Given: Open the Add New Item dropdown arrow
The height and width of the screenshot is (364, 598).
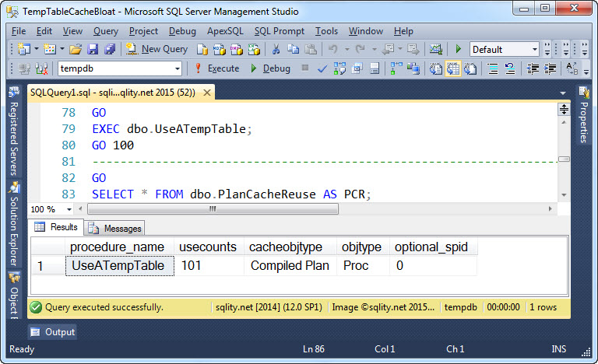Looking at the screenshot, I should tap(62, 49).
